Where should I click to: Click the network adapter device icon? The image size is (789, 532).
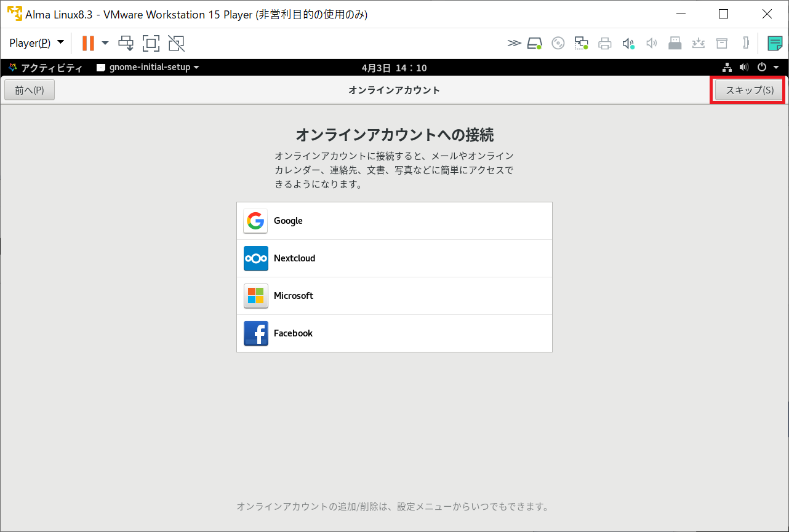coord(582,43)
